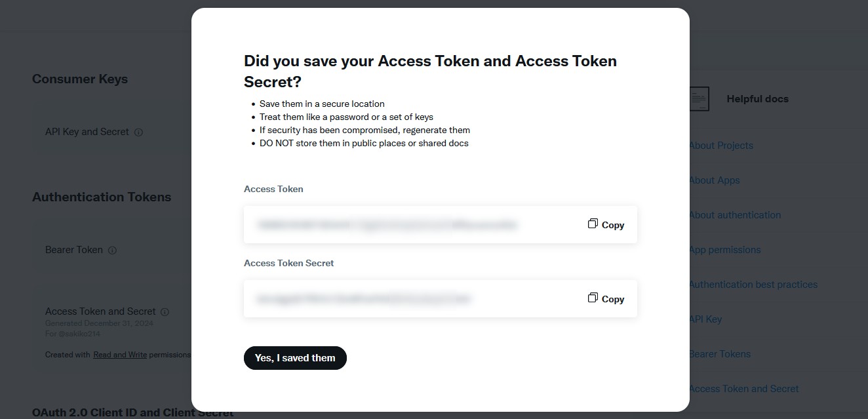Click the Read and Write permissions link
This screenshot has width=868, height=419.
[120, 355]
